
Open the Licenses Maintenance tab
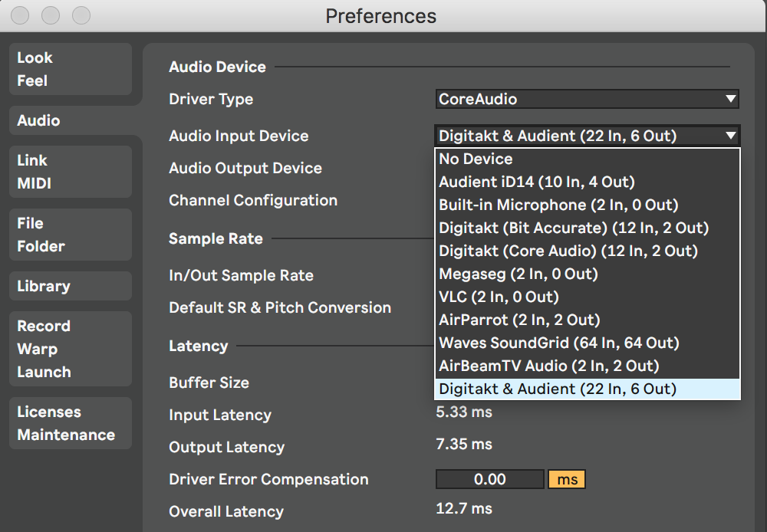pyautogui.click(x=71, y=423)
